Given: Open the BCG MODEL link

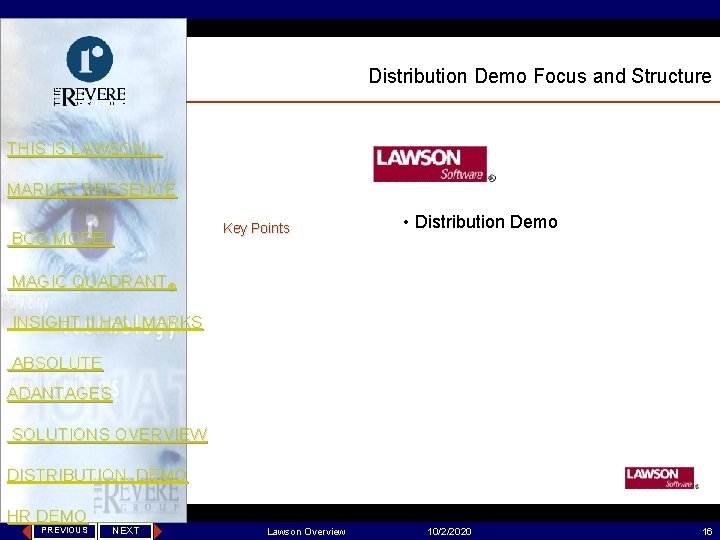Looking at the screenshot, I should tap(61, 238).
